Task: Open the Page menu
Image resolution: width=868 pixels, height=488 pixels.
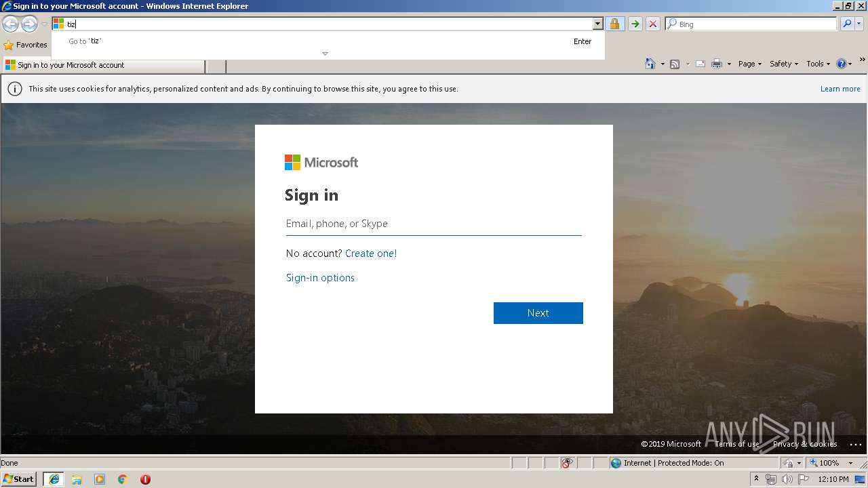Action: click(750, 64)
